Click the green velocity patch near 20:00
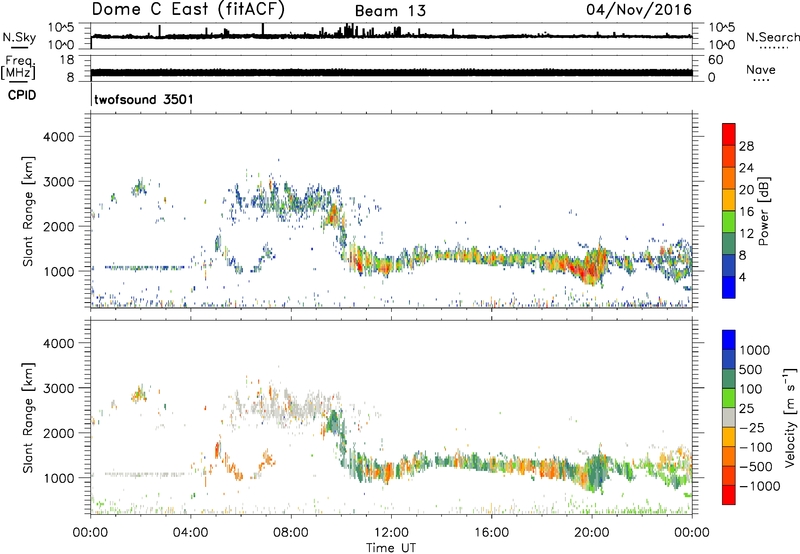800x554 pixels. (595, 469)
